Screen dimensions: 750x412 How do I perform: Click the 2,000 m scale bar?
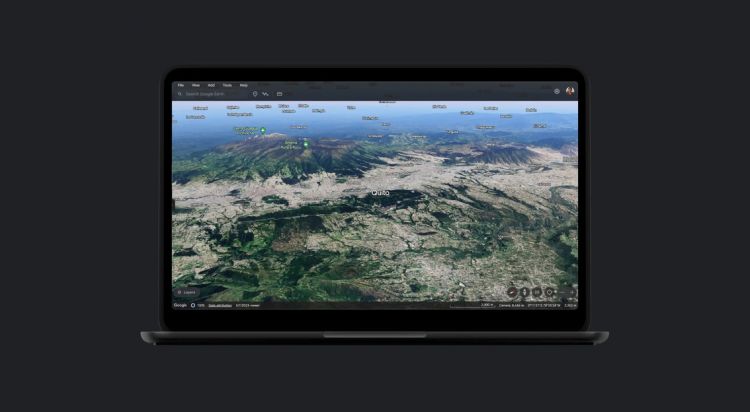tap(473, 305)
